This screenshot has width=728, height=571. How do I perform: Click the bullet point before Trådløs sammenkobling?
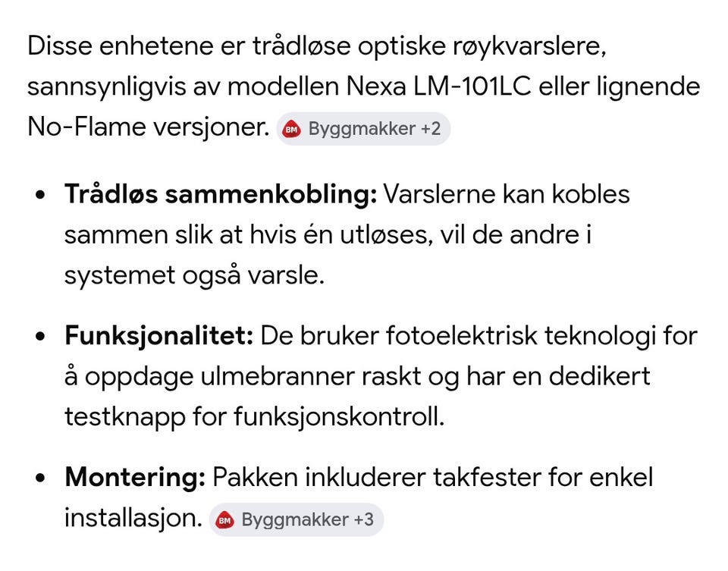pos(40,195)
